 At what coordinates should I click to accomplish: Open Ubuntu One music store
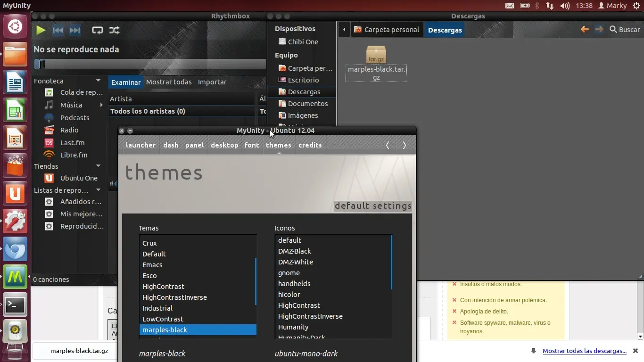click(x=71, y=178)
